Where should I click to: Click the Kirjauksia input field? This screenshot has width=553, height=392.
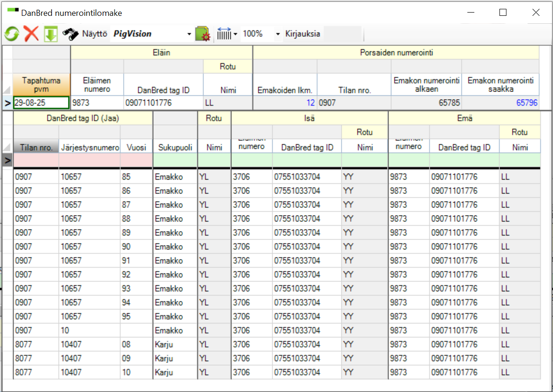point(343,34)
